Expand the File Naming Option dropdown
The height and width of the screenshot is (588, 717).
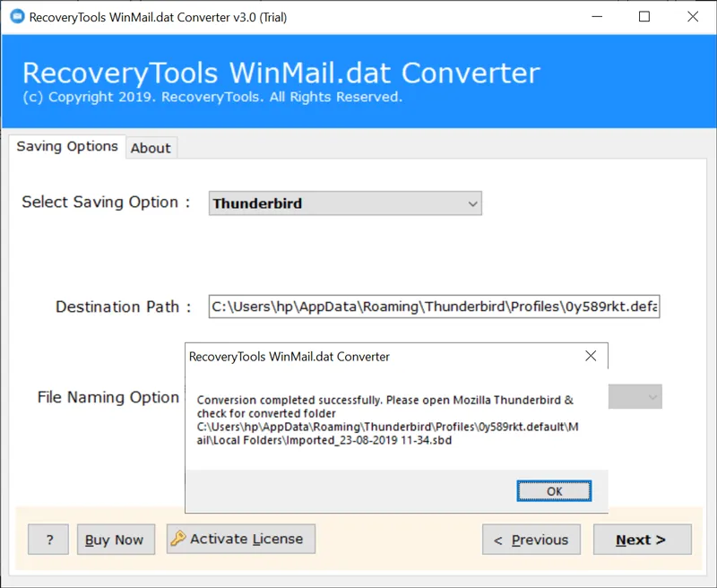click(x=652, y=396)
